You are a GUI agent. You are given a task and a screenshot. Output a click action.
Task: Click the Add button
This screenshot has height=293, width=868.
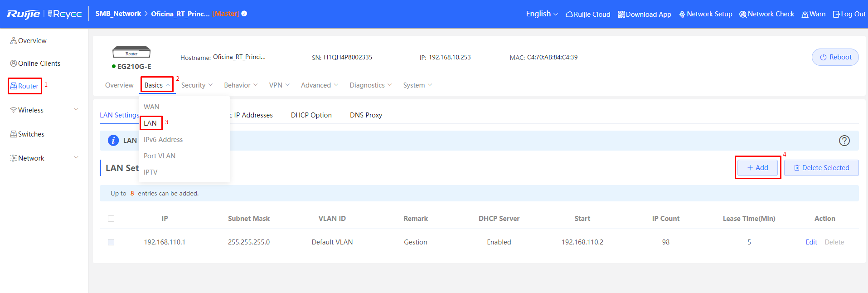point(757,168)
